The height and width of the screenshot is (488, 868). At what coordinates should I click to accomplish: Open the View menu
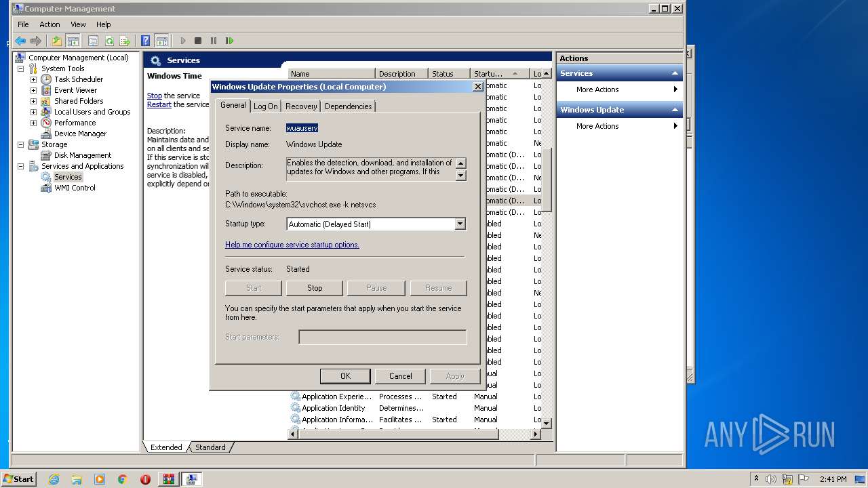point(79,24)
